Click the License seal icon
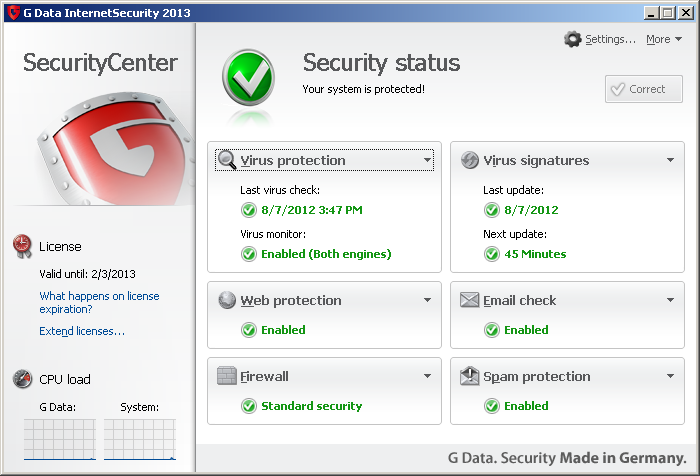 point(22,246)
